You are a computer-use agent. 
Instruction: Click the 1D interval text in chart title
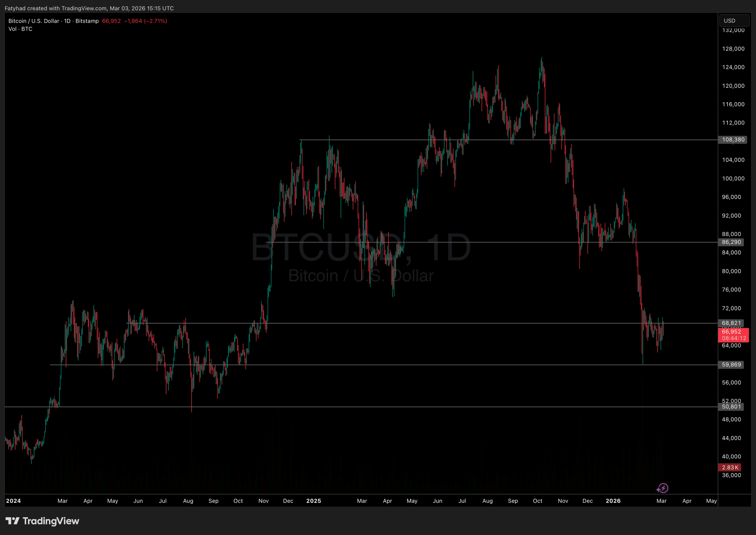click(x=67, y=21)
